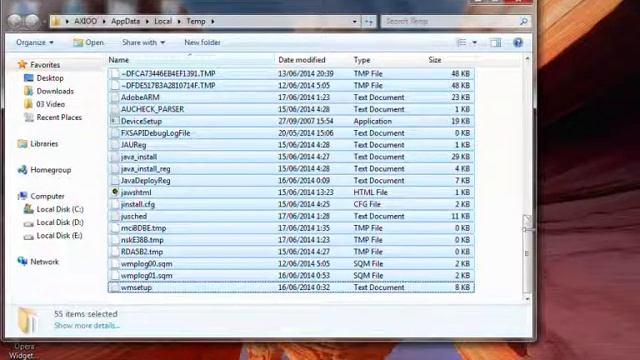Select the RDA5B2.tmp file
This screenshot has height=360, width=640.
(291, 251)
